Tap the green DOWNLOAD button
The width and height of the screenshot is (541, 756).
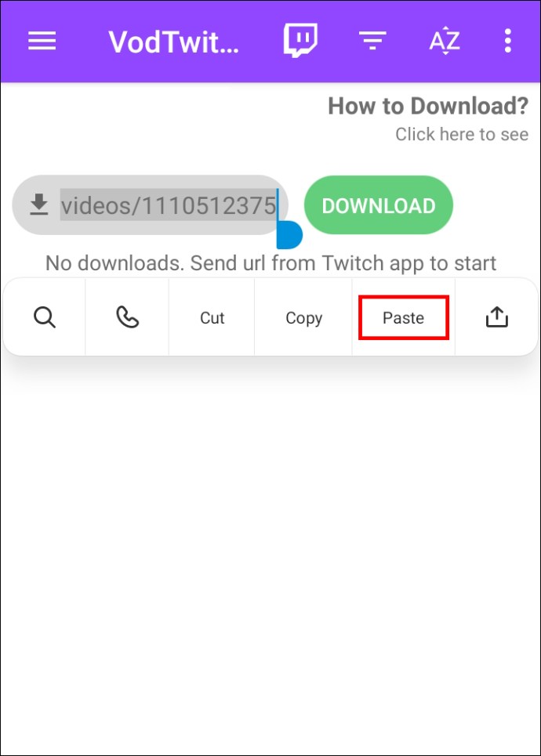[379, 205]
